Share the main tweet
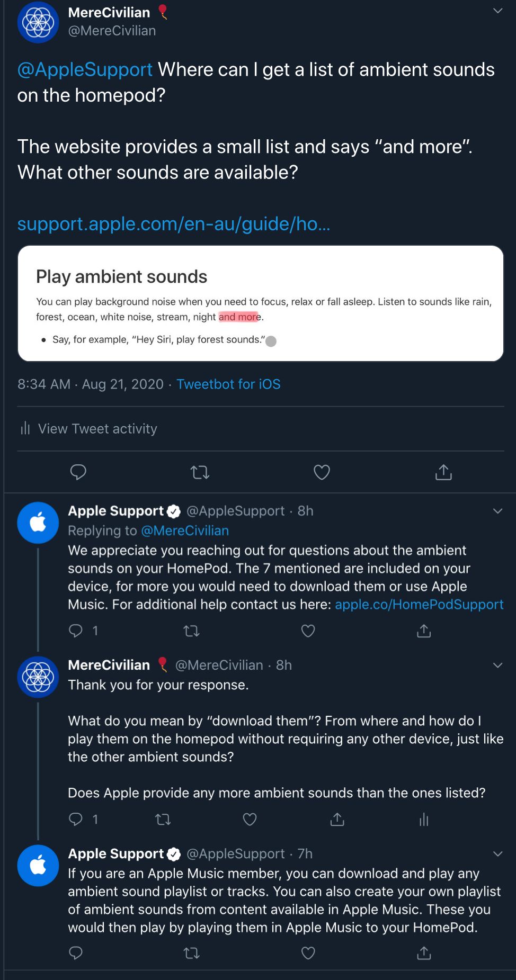 (x=443, y=472)
